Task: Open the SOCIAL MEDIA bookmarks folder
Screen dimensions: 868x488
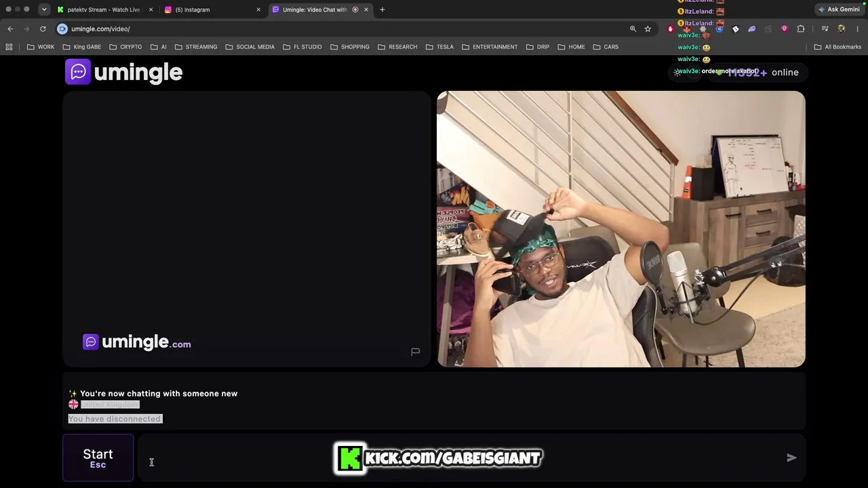Action: (250, 47)
